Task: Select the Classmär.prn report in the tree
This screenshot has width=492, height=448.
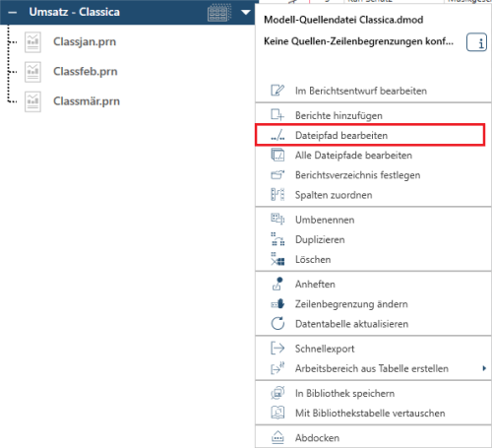Action: coord(87,101)
